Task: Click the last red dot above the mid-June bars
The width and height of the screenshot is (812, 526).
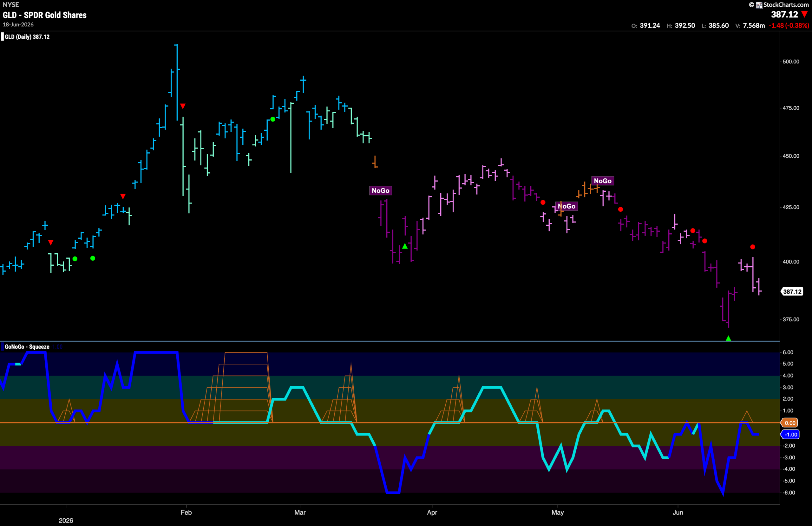Action: pos(753,247)
